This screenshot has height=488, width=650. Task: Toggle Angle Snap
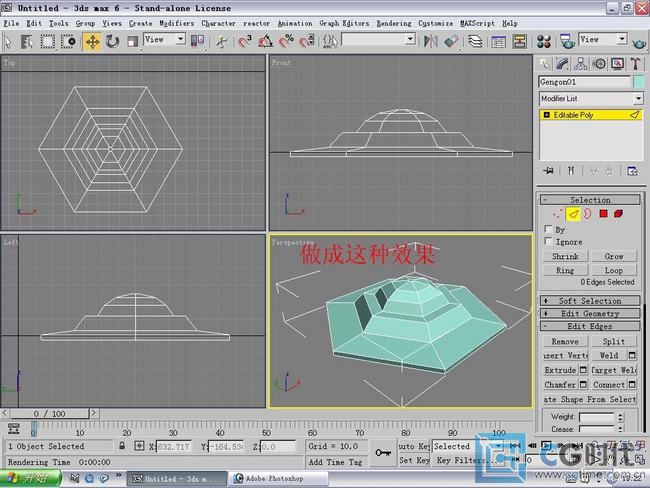pyautogui.click(x=265, y=41)
